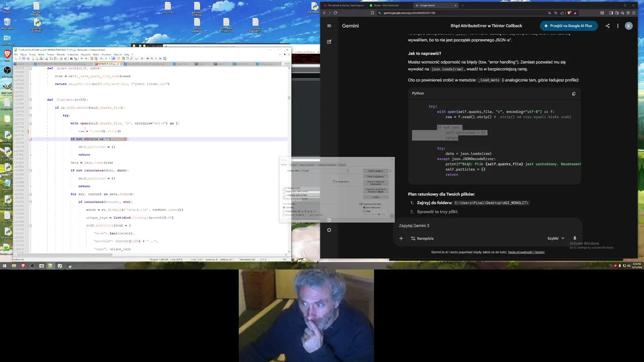Open Szukaj menu in Notepad++
The image size is (644, 362).
point(32,54)
